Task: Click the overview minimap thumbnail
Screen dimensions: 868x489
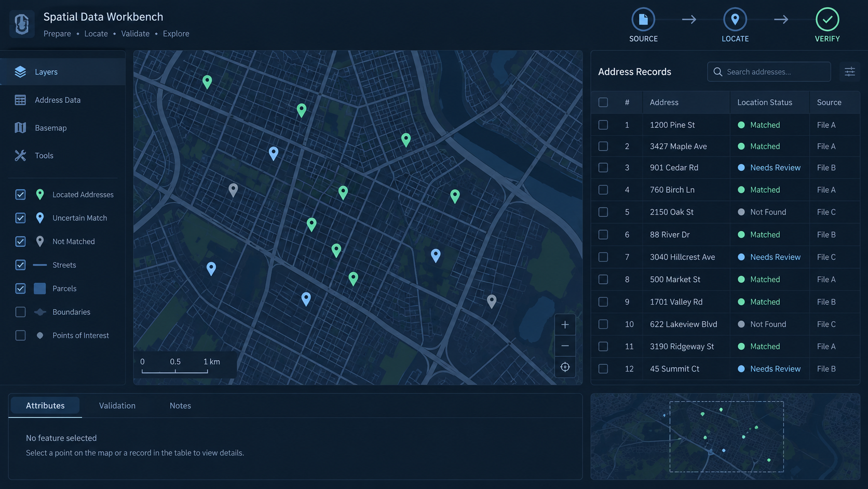Action: pyautogui.click(x=725, y=437)
